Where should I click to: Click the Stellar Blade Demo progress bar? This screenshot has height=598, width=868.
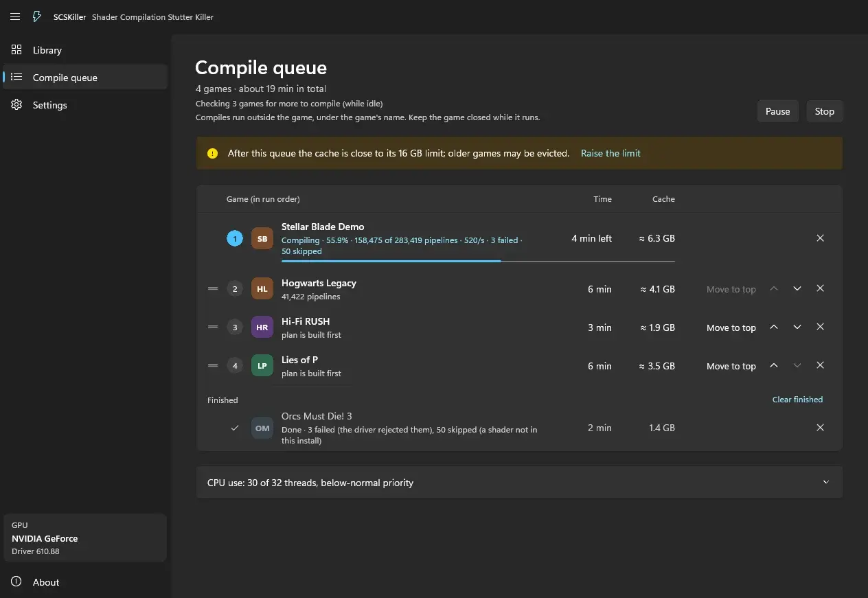coord(478,261)
